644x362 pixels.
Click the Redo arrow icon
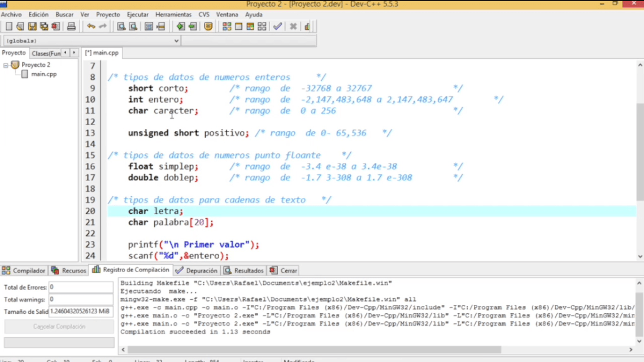coord(103,26)
